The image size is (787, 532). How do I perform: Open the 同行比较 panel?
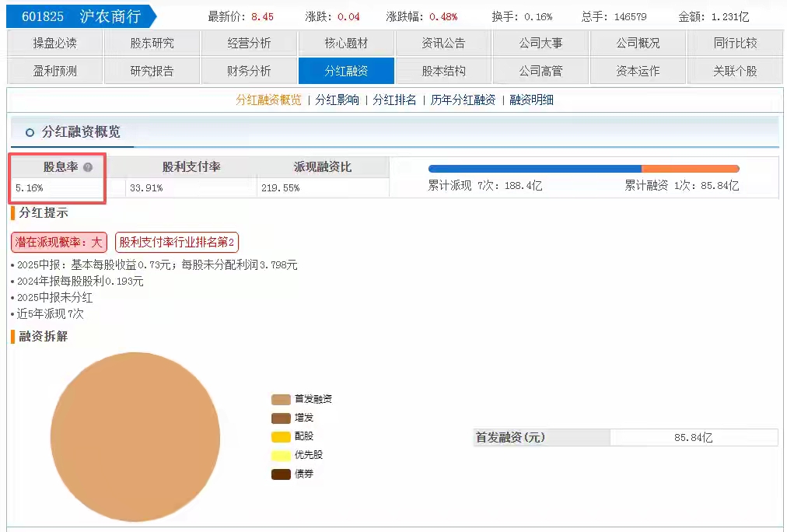point(735,43)
